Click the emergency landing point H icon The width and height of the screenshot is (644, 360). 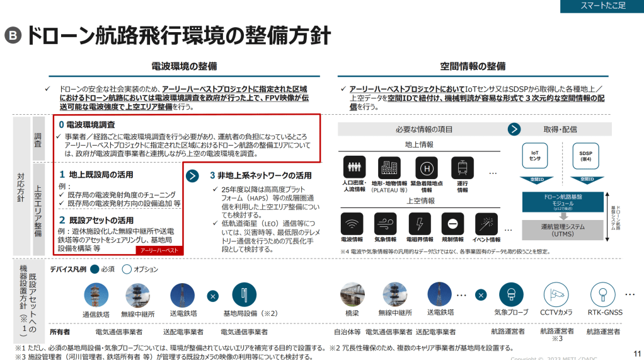pyautogui.click(x=427, y=168)
